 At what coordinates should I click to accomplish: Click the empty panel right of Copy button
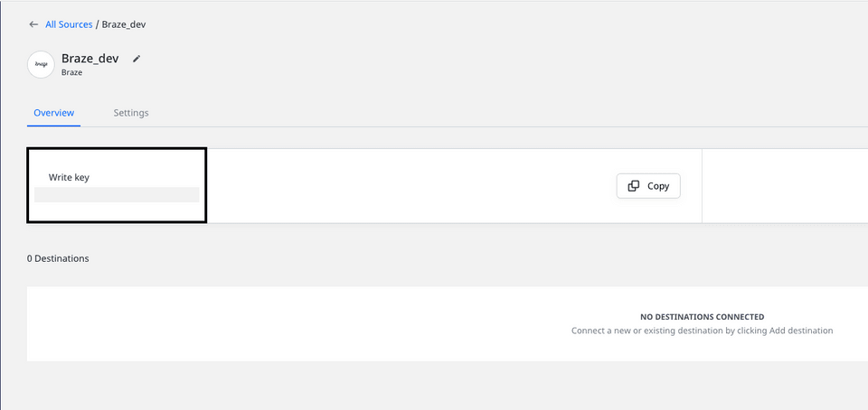(784, 186)
